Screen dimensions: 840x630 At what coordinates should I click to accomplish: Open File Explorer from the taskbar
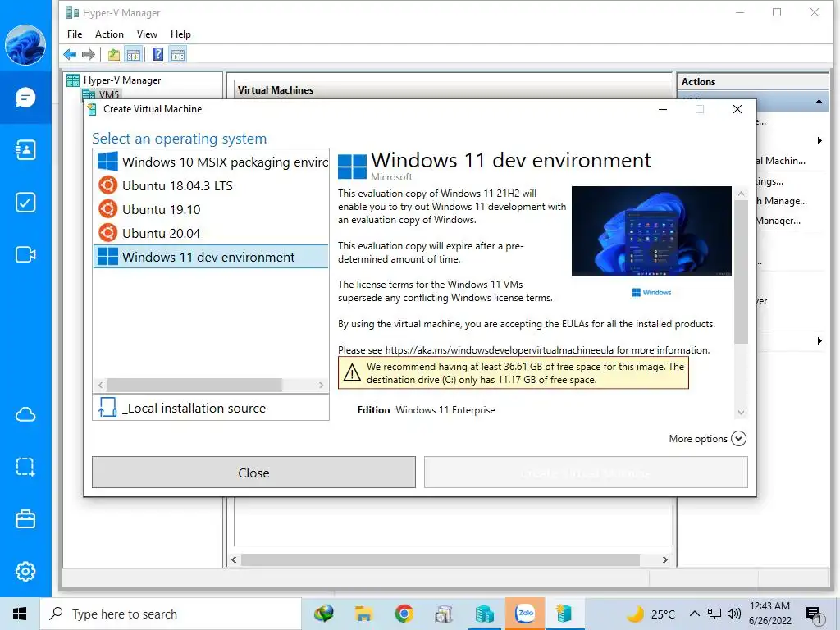click(x=363, y=614)
